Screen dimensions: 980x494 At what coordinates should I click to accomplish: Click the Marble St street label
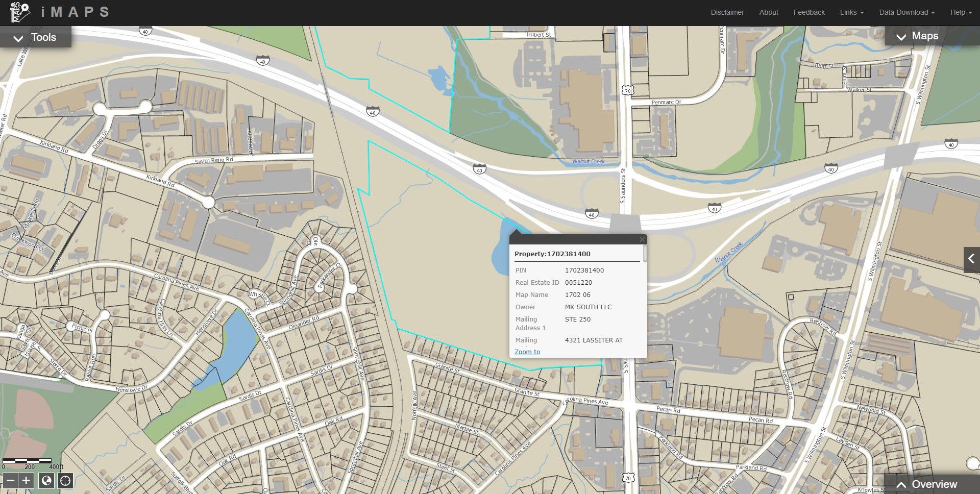point(467,429)
